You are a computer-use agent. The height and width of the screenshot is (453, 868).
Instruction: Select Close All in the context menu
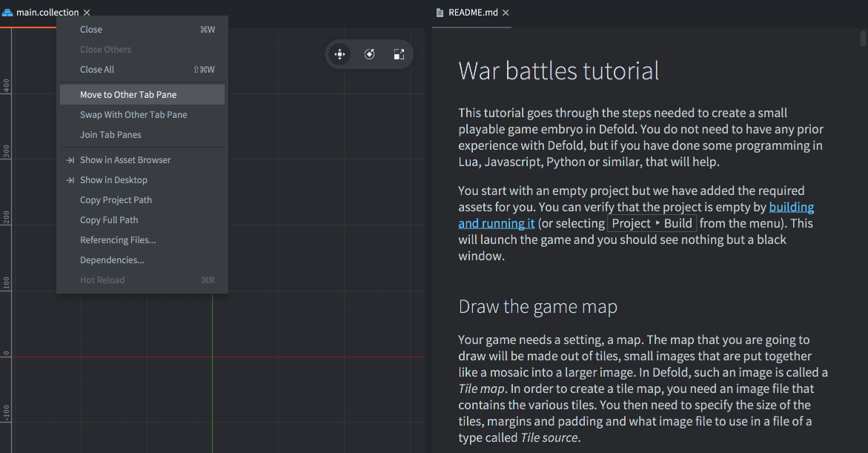pyautogui.click(x=97, y=70)
